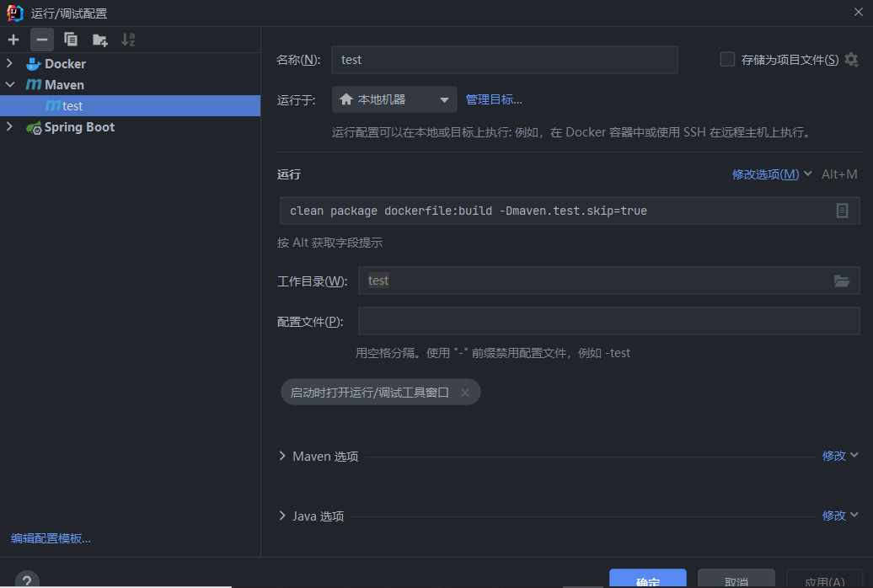The height and width of the screenshot is (588, 873).
Task: Expand the Java 选项 section
Action: click(x=282, y=516)
